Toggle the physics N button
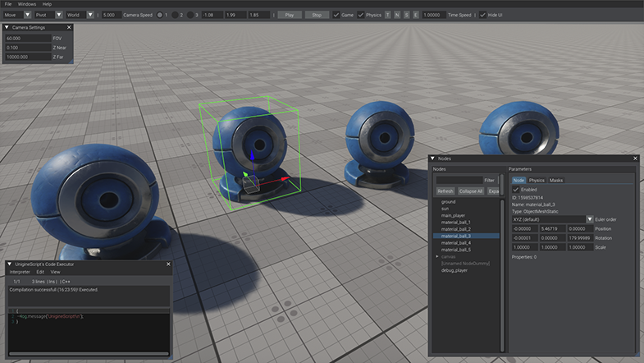This screenshot has width=644, height=363. 397,15
